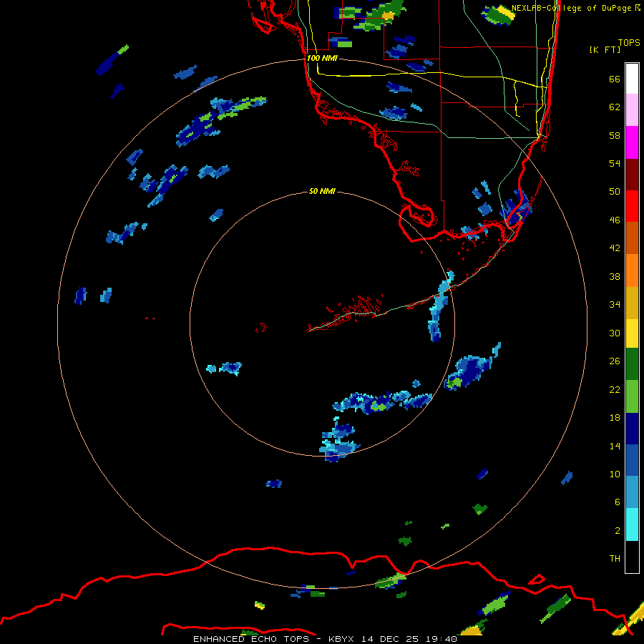Image resolution: width=644 pixels, height=644 pixels.
Task: Click the '100 NMI' range ring label
Action: click(x=322, y=59)
